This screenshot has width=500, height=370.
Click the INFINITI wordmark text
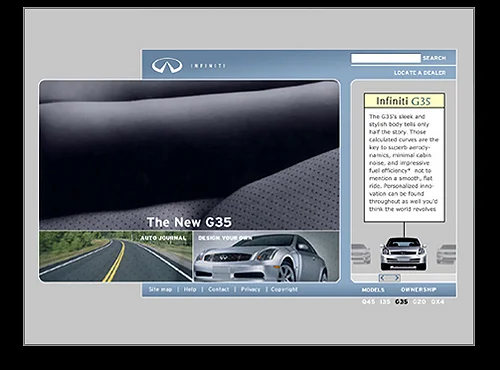pos(208,66)
